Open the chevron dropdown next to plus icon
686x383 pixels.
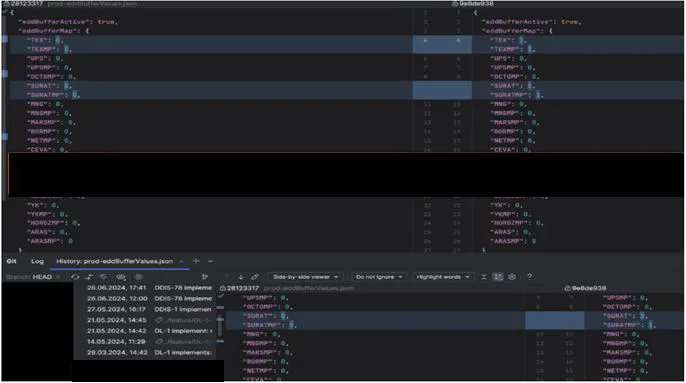coord(210,261)
